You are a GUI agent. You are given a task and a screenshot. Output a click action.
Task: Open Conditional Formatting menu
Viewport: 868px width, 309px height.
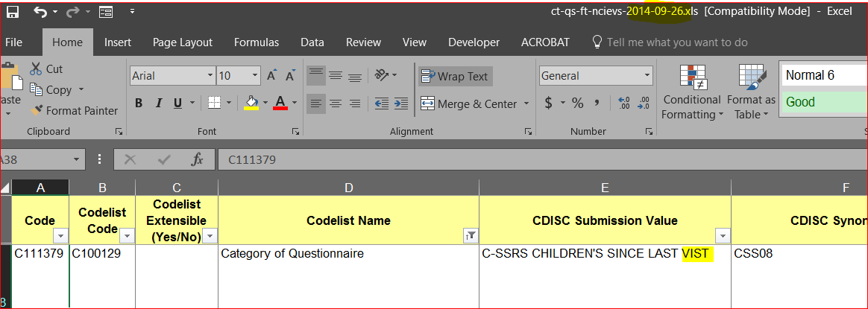692,92
